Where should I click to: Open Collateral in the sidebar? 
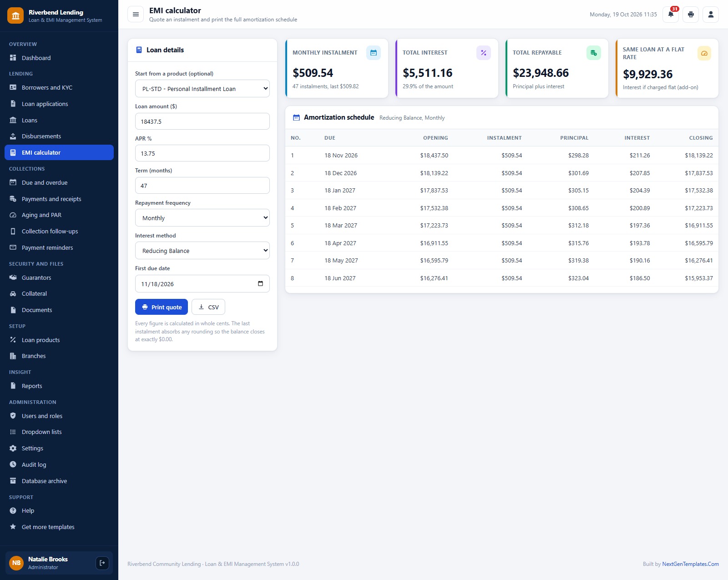click(59, 293)
